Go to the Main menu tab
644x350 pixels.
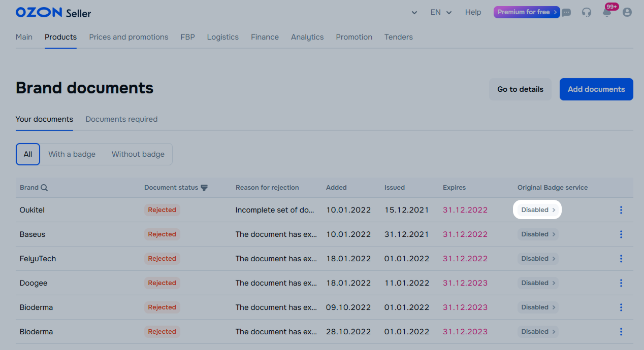24,37
